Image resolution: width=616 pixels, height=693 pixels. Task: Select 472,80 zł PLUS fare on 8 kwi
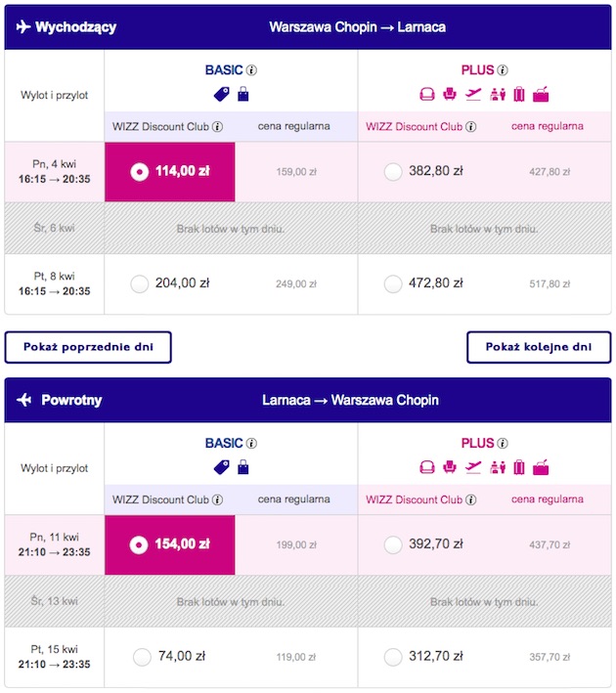click(x=393, y=283)
